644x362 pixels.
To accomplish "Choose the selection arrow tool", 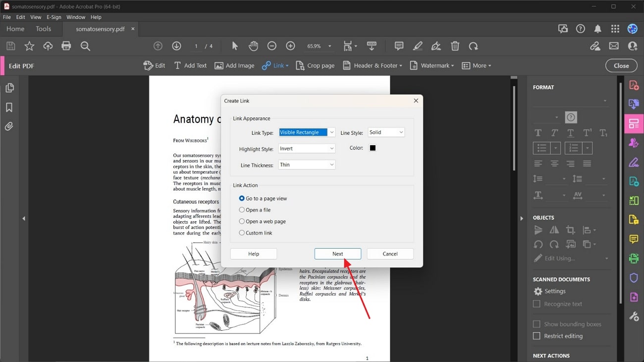I will 235,46.
